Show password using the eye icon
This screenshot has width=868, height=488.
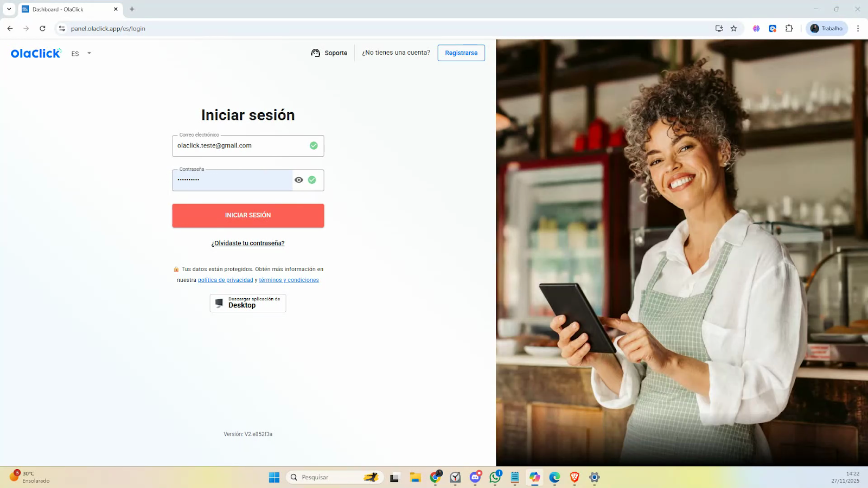(298, 180)
